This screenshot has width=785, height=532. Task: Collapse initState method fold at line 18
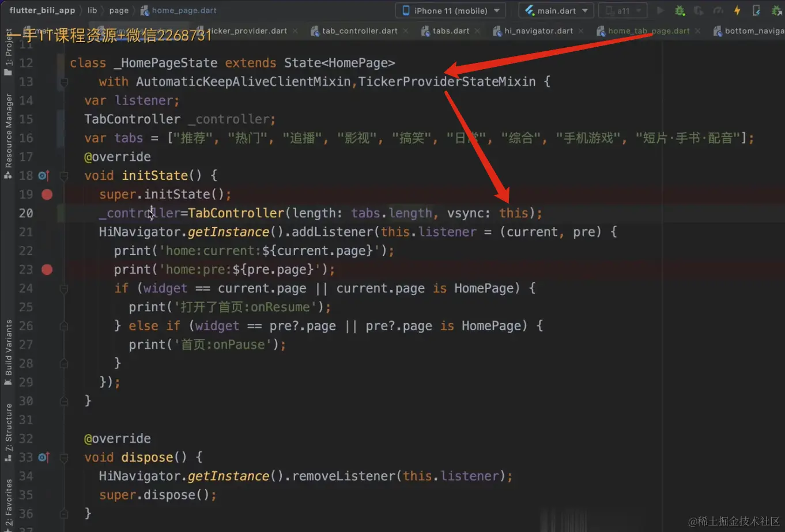(x=64, y=175)
